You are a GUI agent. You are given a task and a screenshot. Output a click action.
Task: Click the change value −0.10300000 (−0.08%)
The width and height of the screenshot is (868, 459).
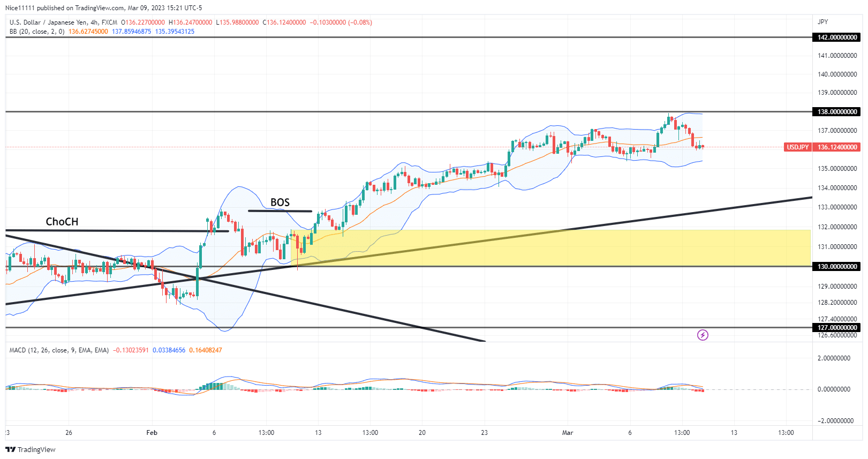point(341,22)
